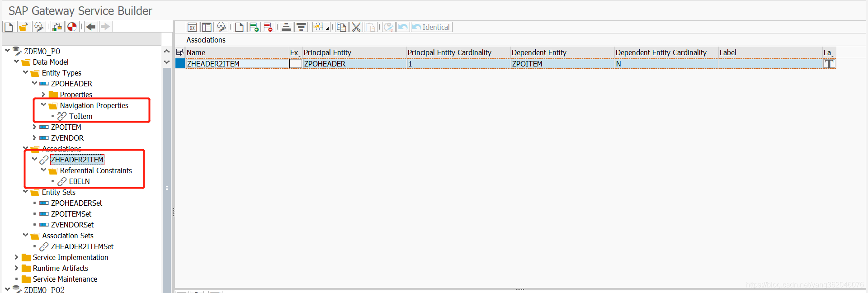Click the Dependent Entity column header

[x=562, y=52]
